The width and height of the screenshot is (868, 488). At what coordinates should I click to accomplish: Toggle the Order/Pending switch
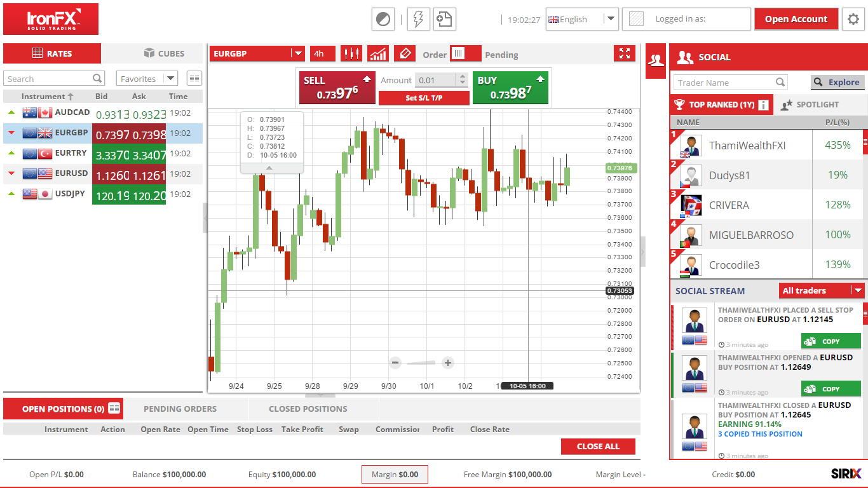(x=465, y=54)
